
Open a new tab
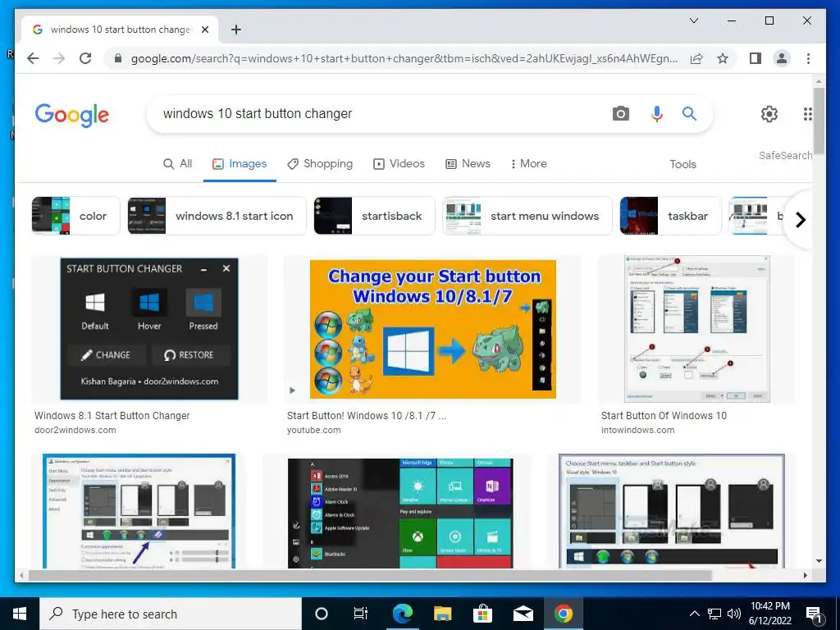pos(235,30)
